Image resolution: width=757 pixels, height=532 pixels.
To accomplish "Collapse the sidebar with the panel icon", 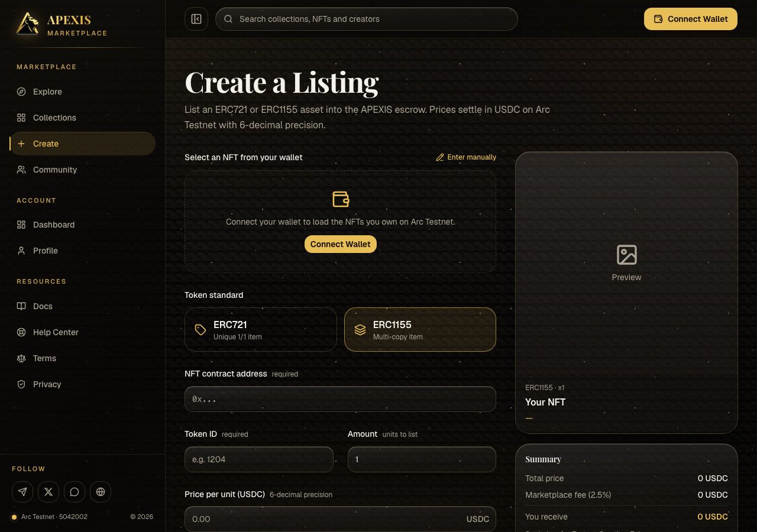I will (x=196, y=19).
